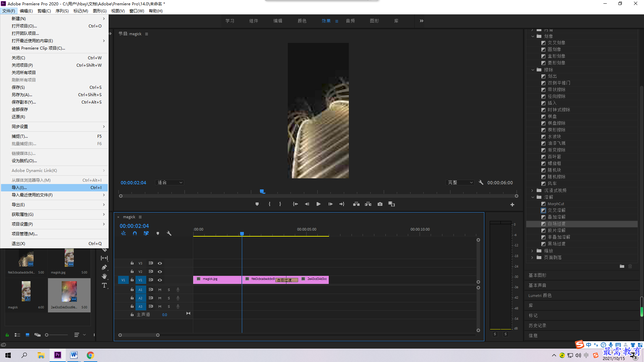The image size is (644, 362).
Task: Select the Slip tool
Action: click(x=104, y=258)
